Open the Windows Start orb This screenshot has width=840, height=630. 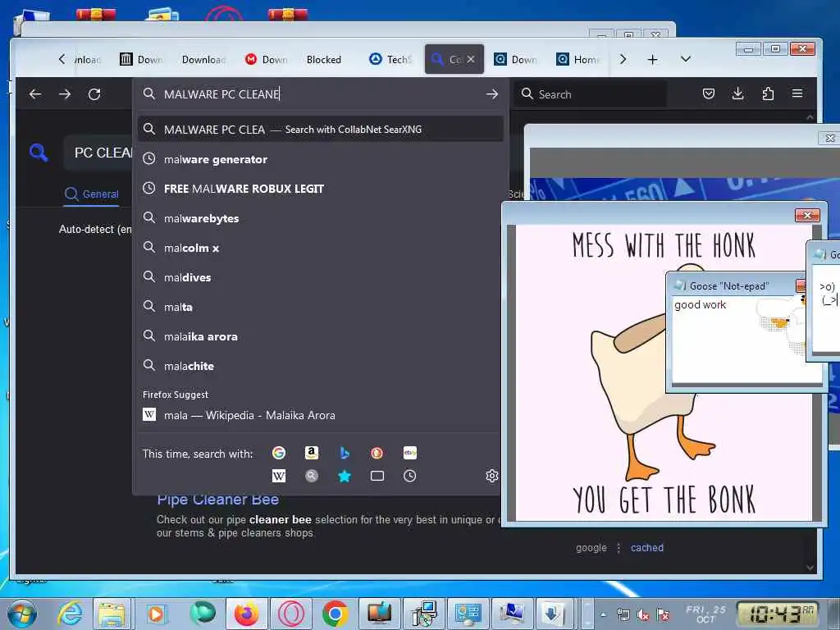click(21, 614)
